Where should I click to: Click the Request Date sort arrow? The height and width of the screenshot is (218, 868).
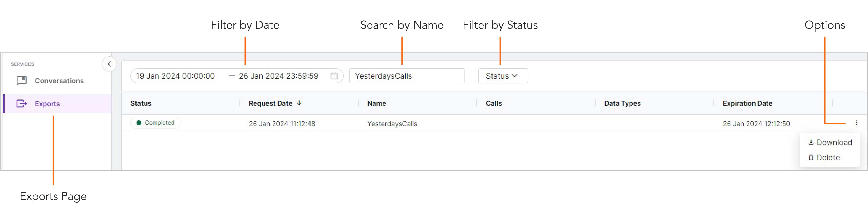(x=299, y=103)
